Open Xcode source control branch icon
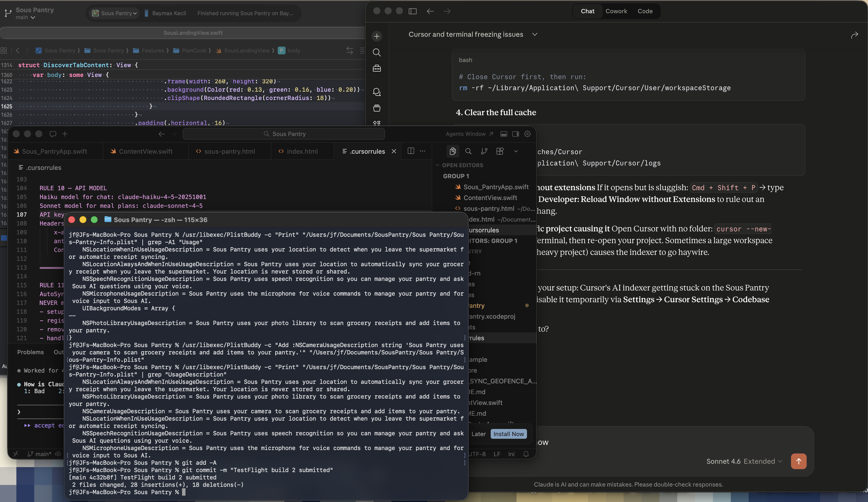 (x=8, y=13)
